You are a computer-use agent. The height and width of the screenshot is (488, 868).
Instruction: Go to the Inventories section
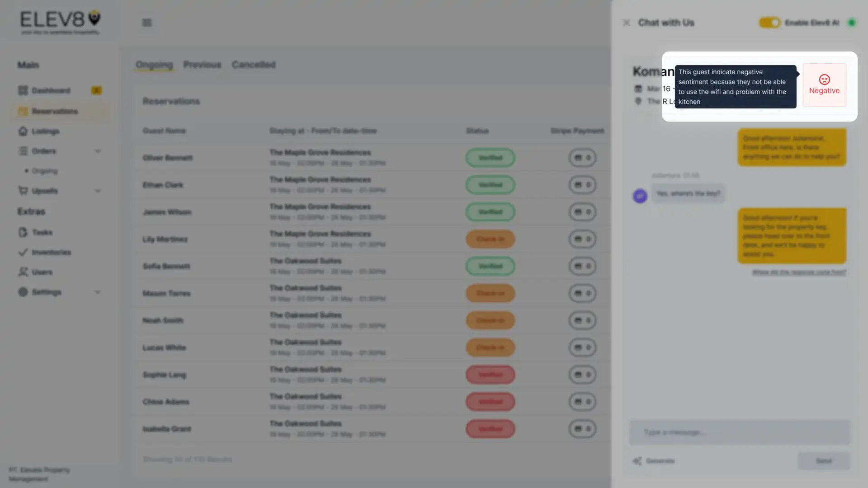pyautogui.click(x=51, y=252)
